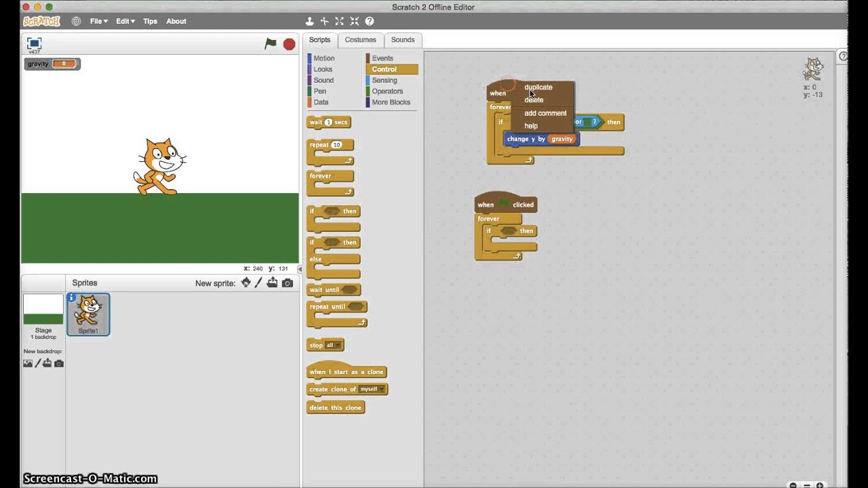Click the Scratch logo

(41, 21)
